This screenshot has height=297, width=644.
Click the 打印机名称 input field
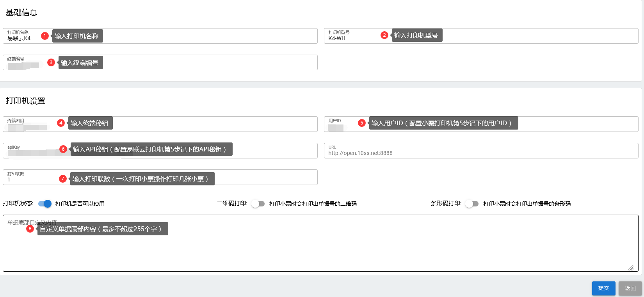tap(160, 36)
